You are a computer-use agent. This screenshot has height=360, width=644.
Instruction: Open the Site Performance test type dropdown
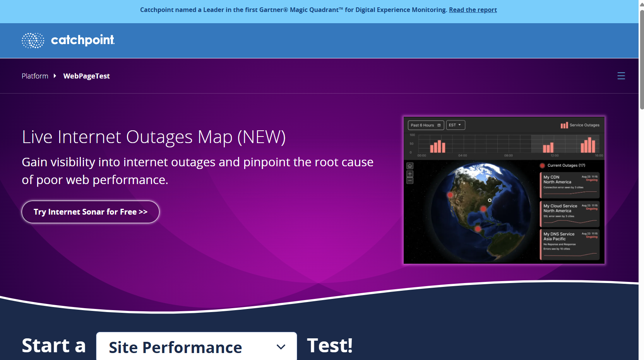click(197, 347)
